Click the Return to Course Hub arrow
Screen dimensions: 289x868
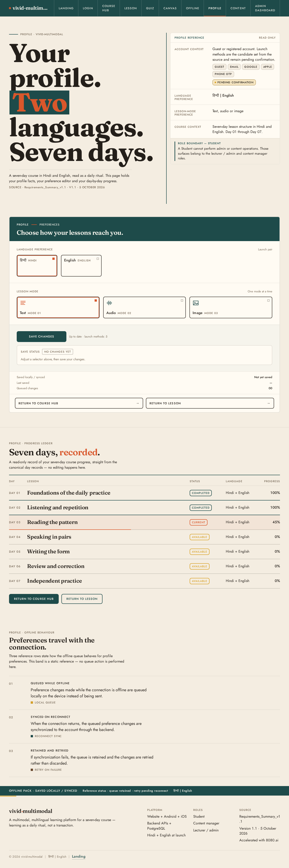(x=138, y=403)
